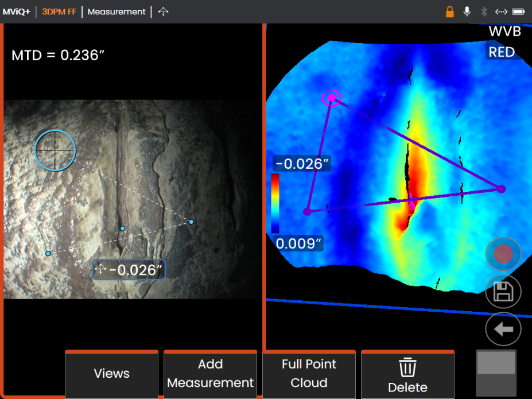Click the depth color scale bar
This screenshot has width=532, height=399.
(x=275, y=203)
